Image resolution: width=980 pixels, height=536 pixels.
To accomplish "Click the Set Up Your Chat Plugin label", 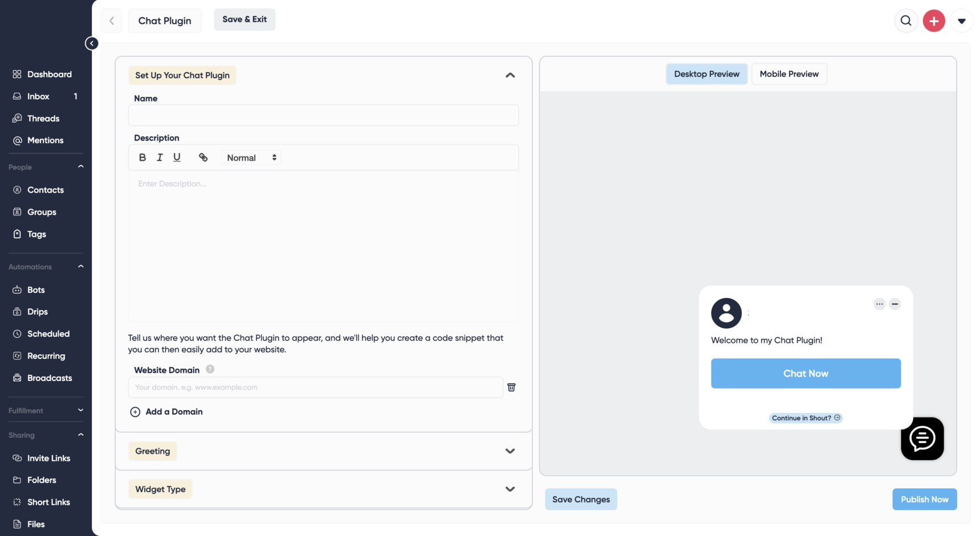I will (182, 75).
